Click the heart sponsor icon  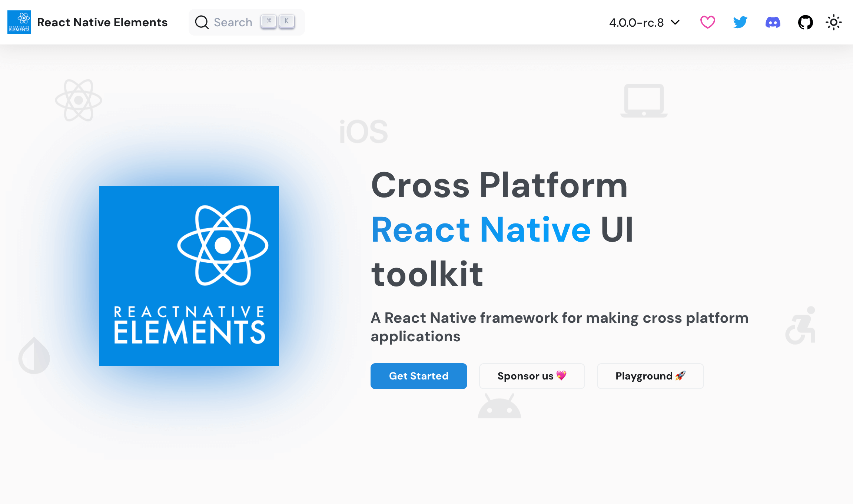707,22
